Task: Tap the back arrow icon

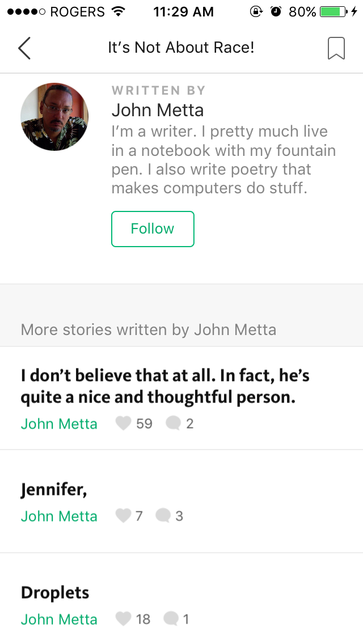Action: click(24, 48)
